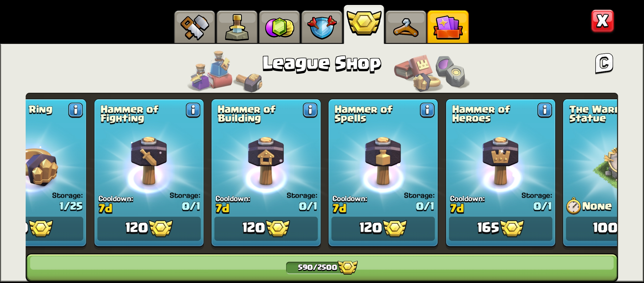This screenshot has width=644, height=283.
Task: Open the hammer and saw builder tab
Action: click(x=195, y=27)
